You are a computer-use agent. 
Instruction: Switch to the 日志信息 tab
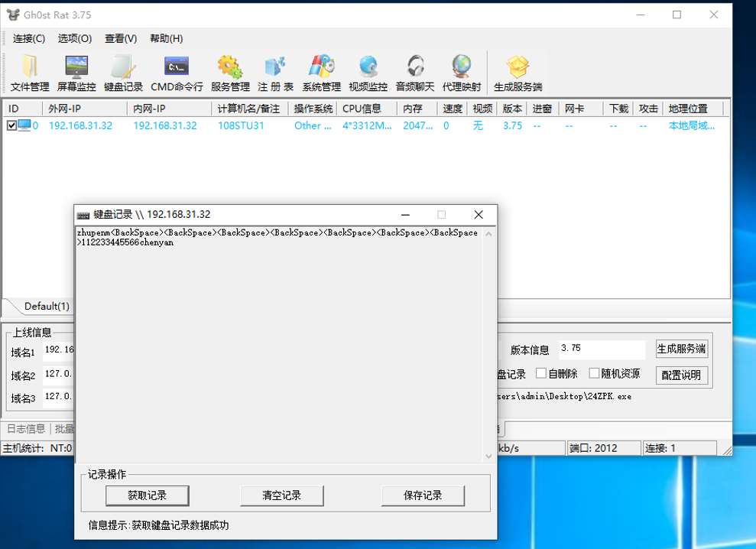26,428
